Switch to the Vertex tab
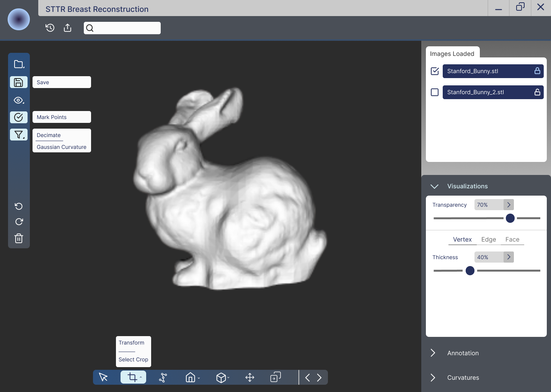This screenshot has width=551, height=392. pyautogui.click(x=462, y=239)
